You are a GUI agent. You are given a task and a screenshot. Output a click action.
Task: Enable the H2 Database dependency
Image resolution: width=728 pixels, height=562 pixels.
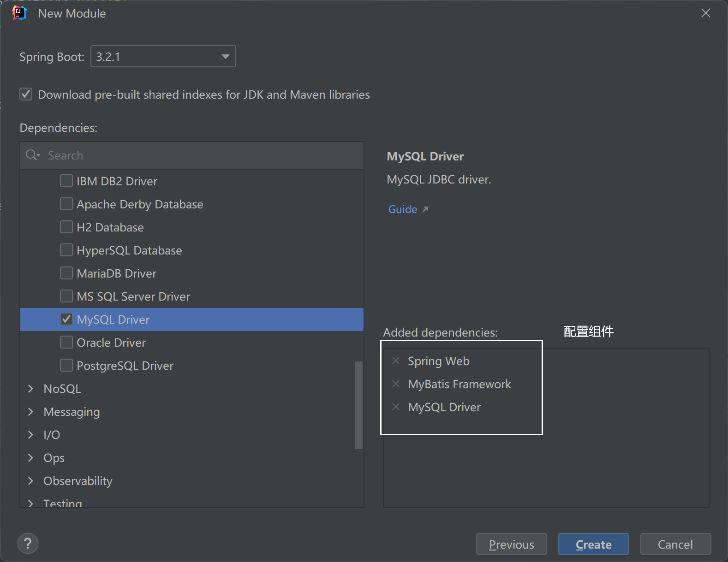[66, 227]
